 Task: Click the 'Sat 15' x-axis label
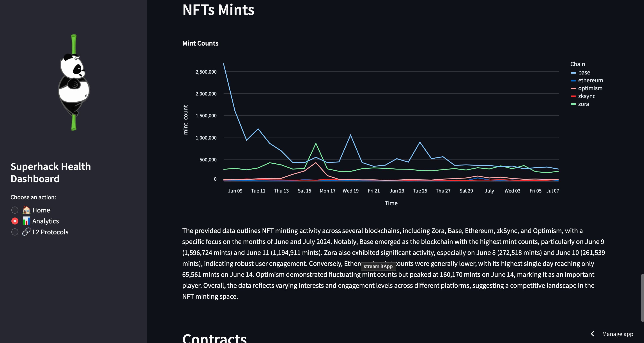tap(304, 191)
